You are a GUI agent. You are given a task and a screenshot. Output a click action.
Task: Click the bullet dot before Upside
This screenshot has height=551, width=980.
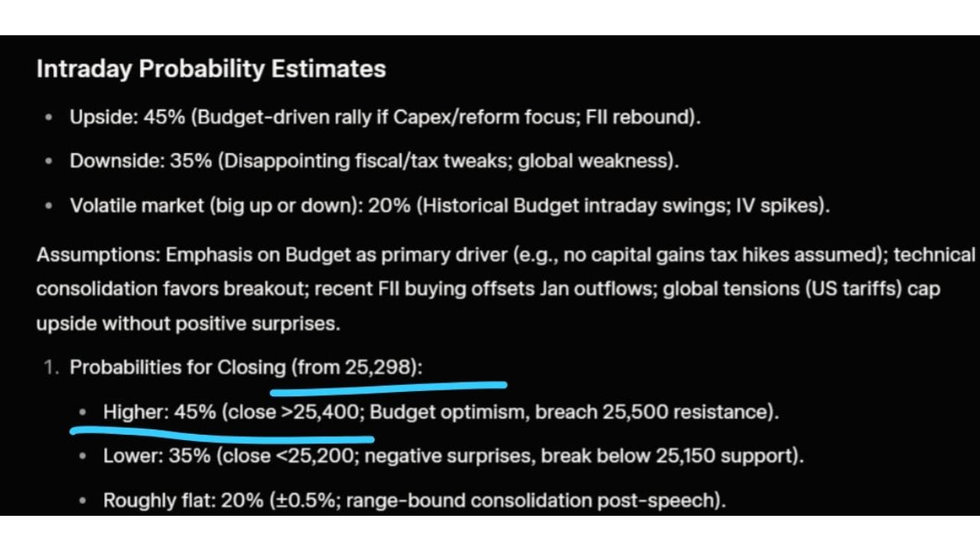pos(50,118)
